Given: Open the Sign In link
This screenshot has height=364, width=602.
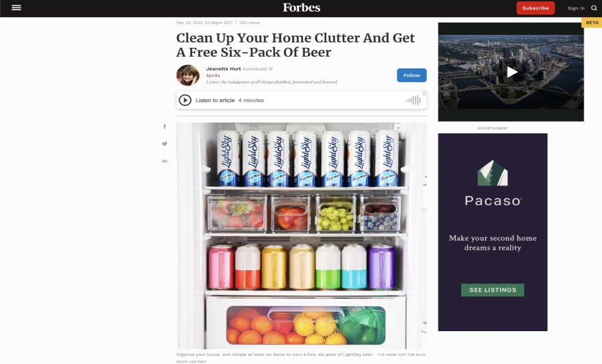Looking at the screenshot, I should (576, 8).
